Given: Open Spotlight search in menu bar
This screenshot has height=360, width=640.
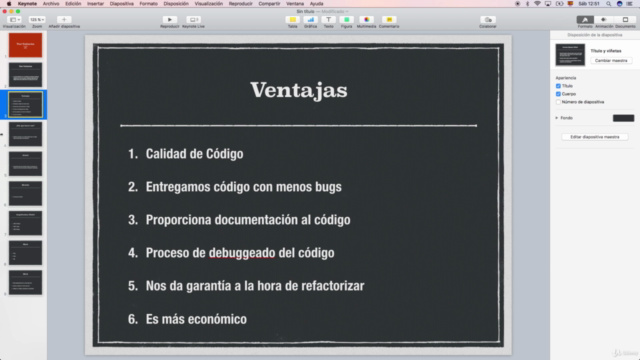Looking at the screenshot, I should pyautogui.click(x=609, y=4).
